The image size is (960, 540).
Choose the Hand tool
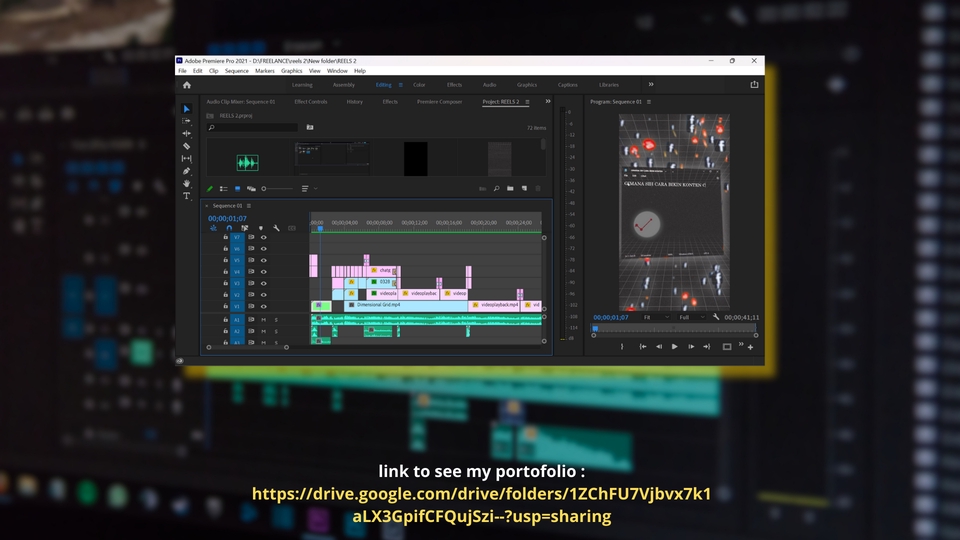pos(187,184)
